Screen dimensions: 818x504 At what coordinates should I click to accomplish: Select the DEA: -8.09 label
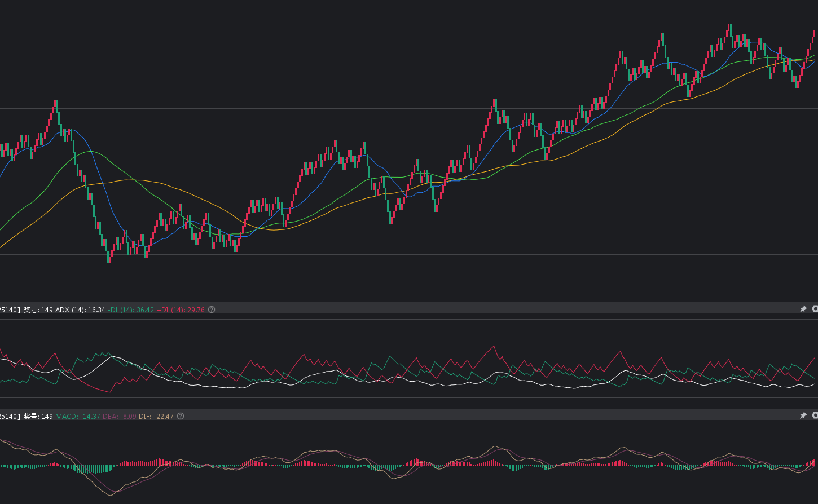click(x=120, y=416)
